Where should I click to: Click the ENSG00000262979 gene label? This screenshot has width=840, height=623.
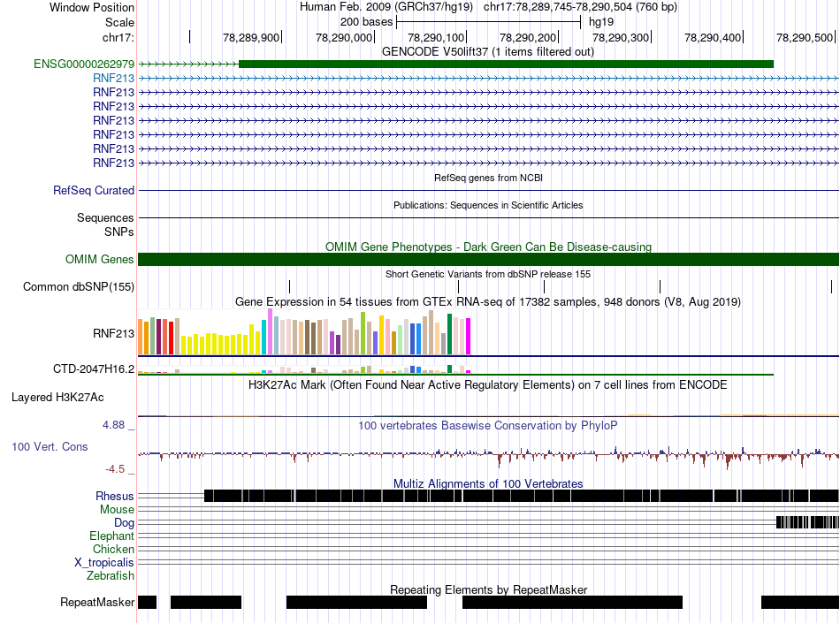point(84,65)
